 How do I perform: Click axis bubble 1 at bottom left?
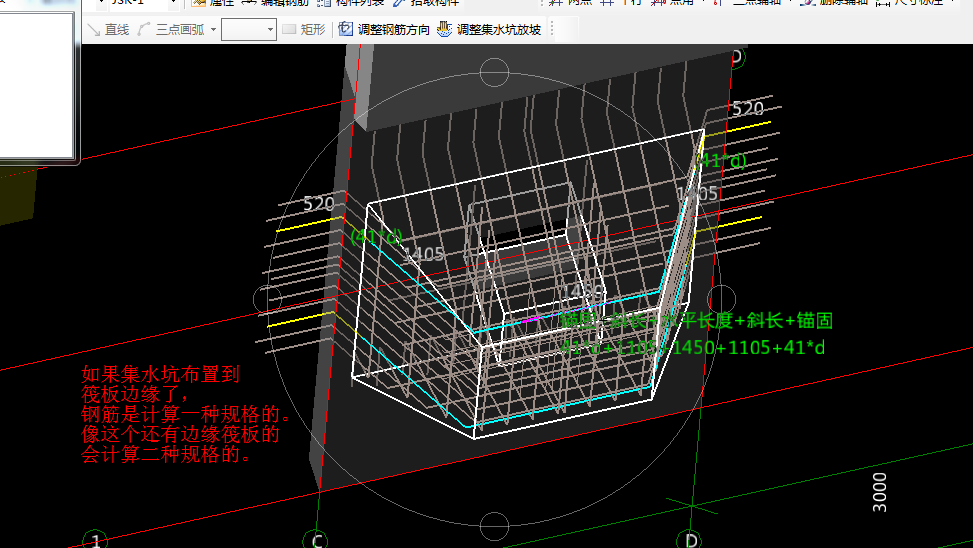(95, 539)
